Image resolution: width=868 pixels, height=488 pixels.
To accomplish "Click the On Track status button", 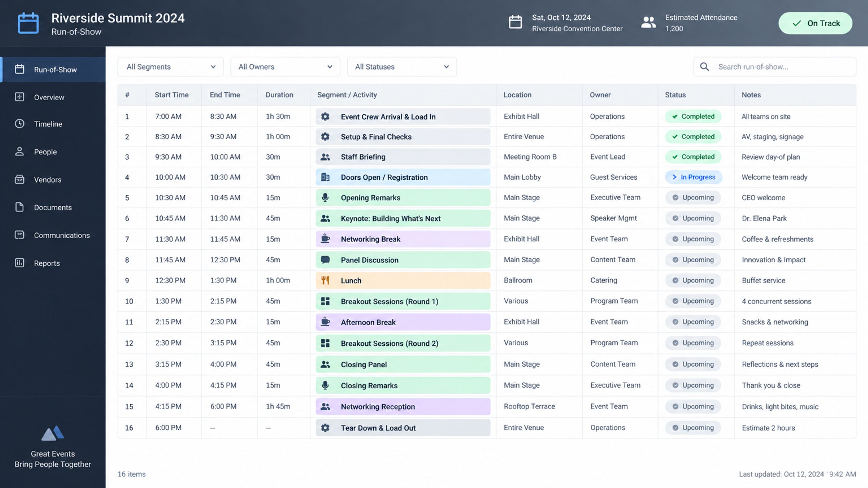I will tap(815, 23).
